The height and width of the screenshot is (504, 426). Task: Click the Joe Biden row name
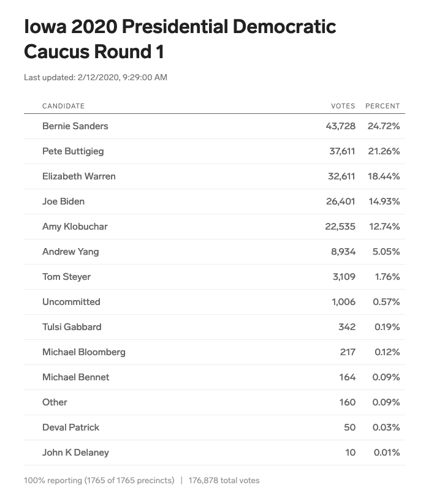63,201
